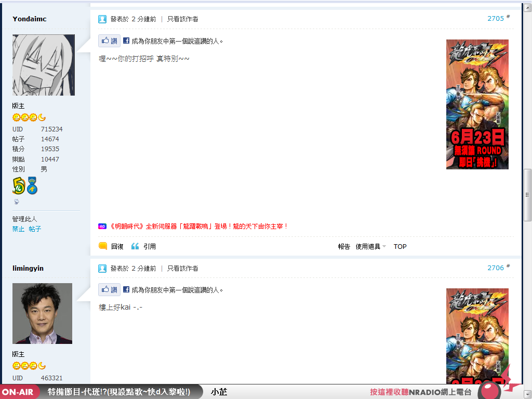Screen dimensions: 532x399
Task: Open the Yondaimc username link
Action: pos(30,19)
